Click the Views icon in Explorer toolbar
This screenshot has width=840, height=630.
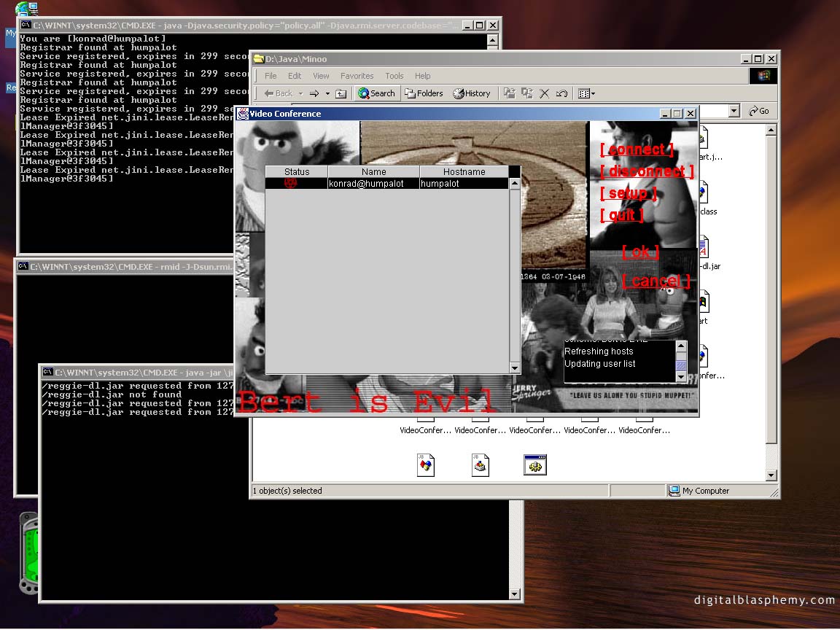(x=583, y=94)
